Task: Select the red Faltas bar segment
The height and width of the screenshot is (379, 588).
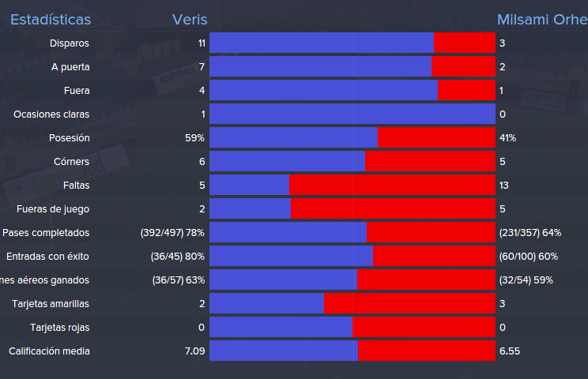Action: 392,185
